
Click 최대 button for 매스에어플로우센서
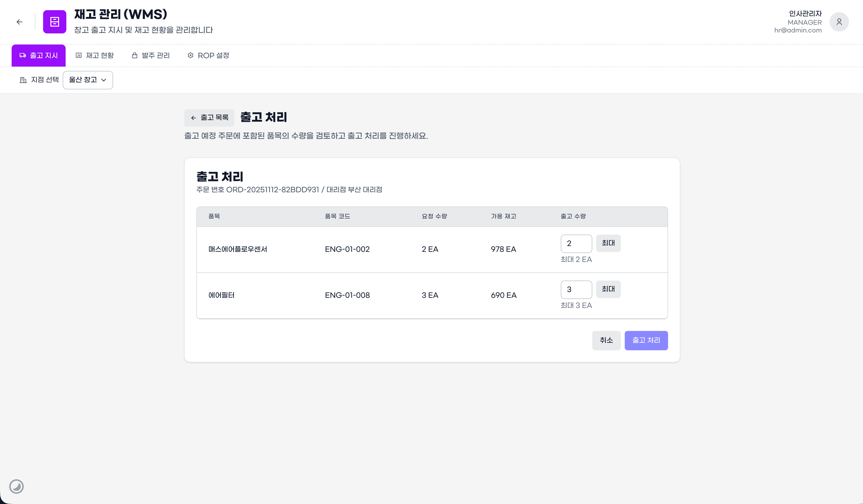608,243
